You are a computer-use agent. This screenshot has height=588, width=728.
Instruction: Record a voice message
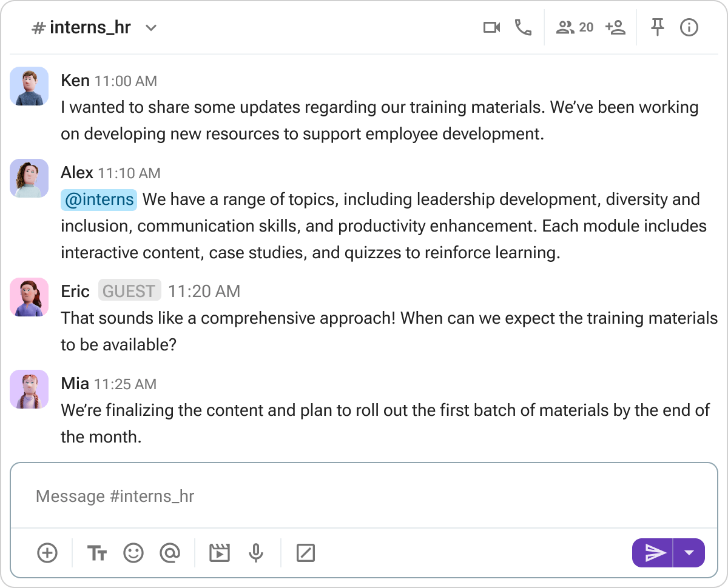click(x=256, y=553)
